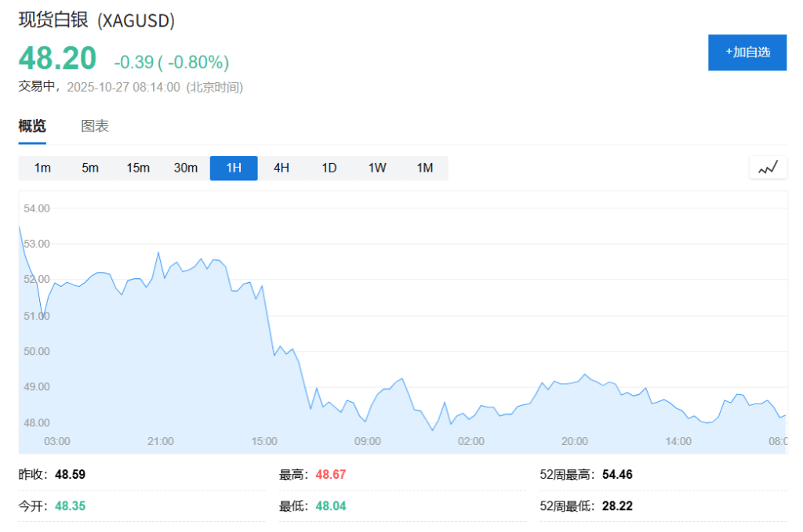Set timeframe to 30m
Viewport: 803px width, 532px height.
coord(186,168)
